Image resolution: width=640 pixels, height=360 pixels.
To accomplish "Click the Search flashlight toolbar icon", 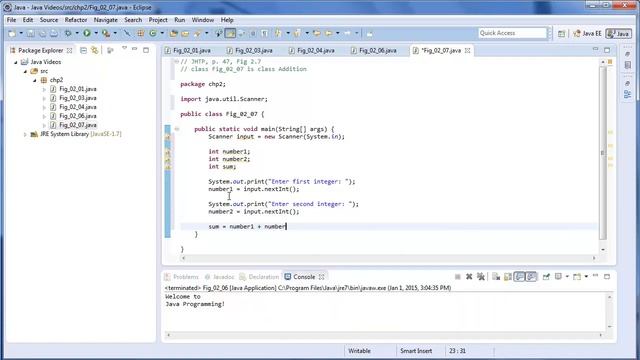I will tap(198, 33).
